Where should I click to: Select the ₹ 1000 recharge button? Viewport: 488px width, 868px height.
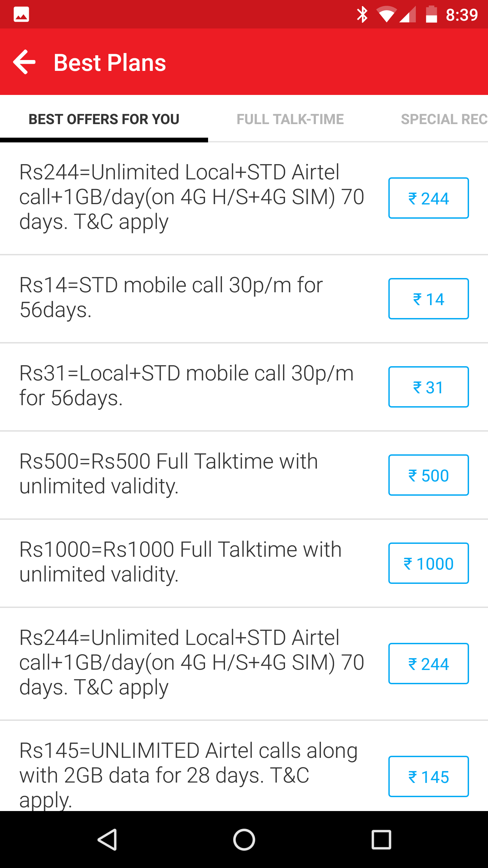click(428, 563)
